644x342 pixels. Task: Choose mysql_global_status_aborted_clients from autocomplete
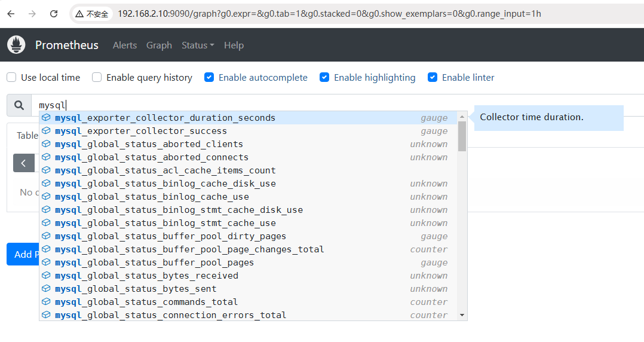coord(248,144)
